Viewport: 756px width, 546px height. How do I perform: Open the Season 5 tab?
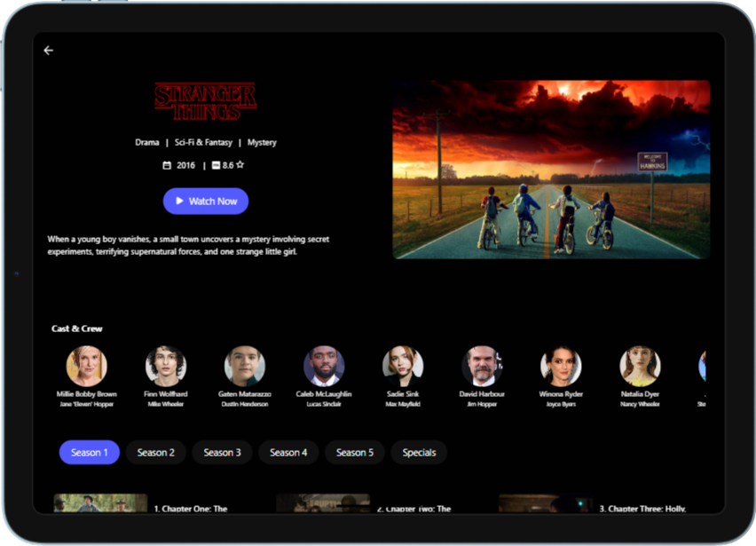click(x=355, y=453)
